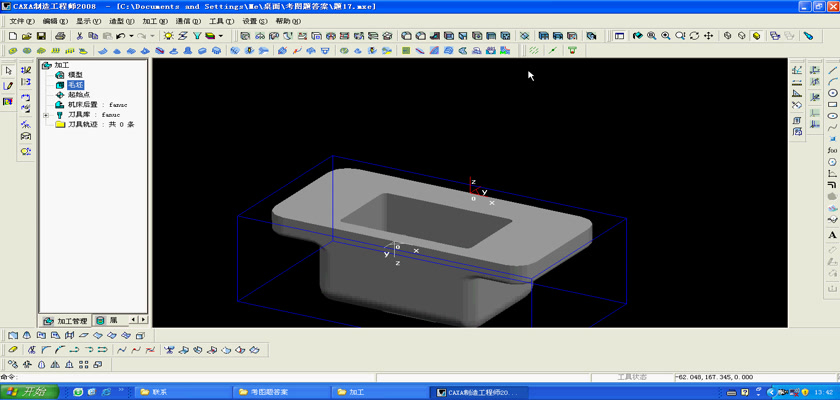This screenshot has width=840, height=400.
Task: Open the Redo history dropdown arrow
Action: coord(152,36)
